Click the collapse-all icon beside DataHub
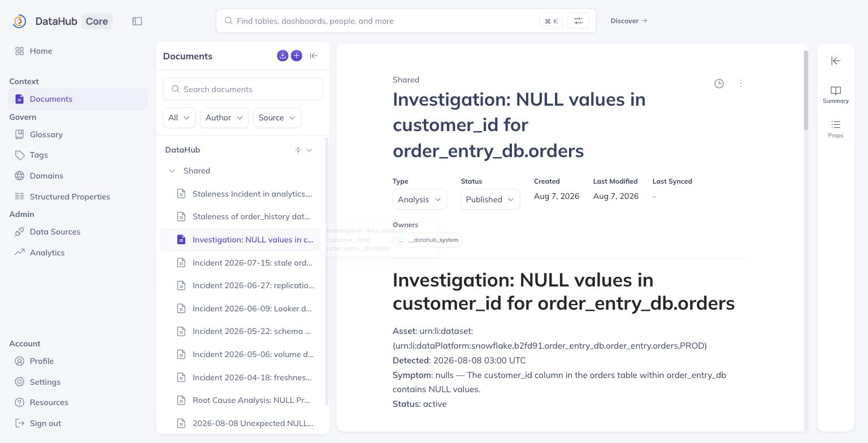 298,150
